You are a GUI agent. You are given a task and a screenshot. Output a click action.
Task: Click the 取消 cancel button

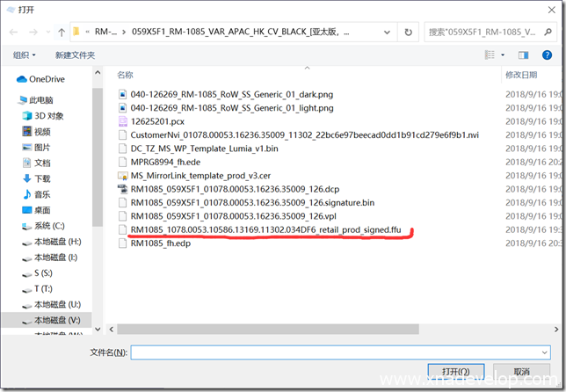pyautogui.click(x=522, y=371)
